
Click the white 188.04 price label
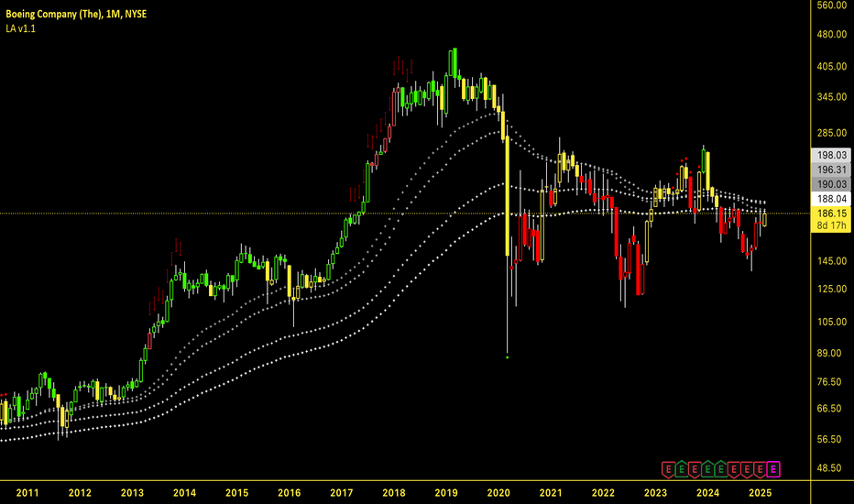[x=831, y=199]
